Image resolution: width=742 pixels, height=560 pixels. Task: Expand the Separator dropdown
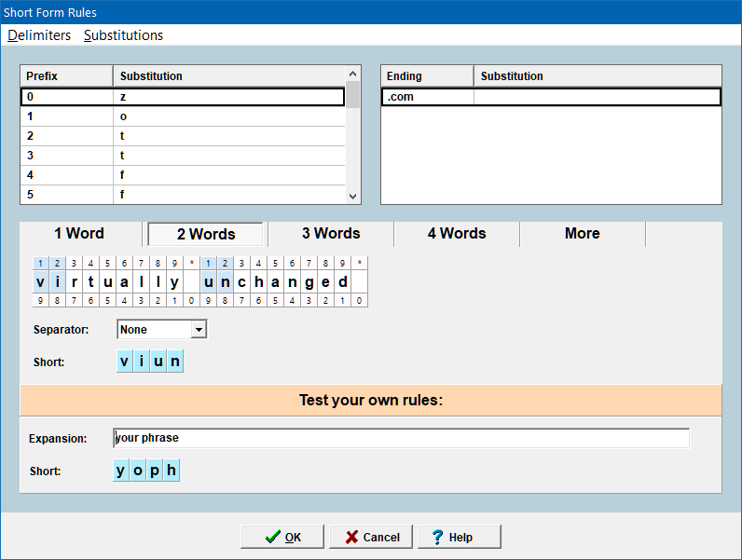198,330
